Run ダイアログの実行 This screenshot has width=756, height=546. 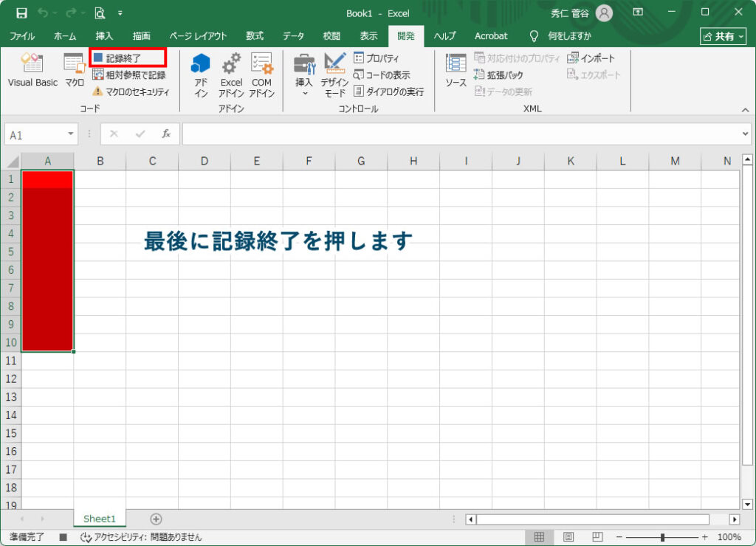pyautogui.click(x=388, y=91)
